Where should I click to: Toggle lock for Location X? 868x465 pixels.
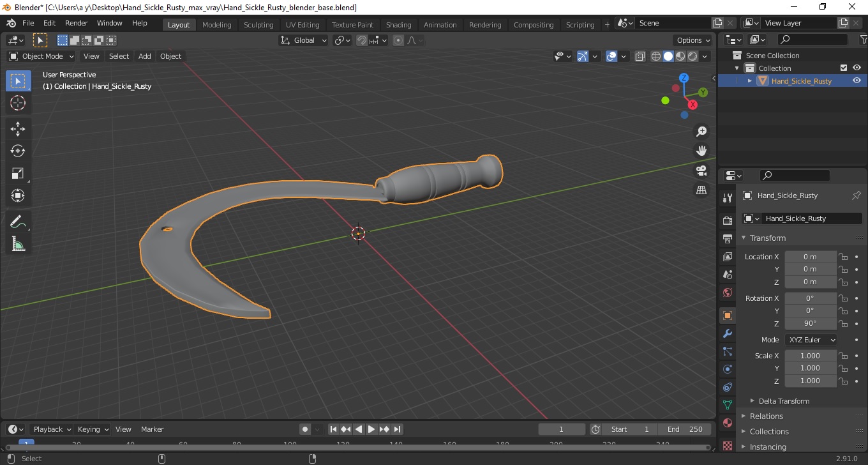point(843,257)
